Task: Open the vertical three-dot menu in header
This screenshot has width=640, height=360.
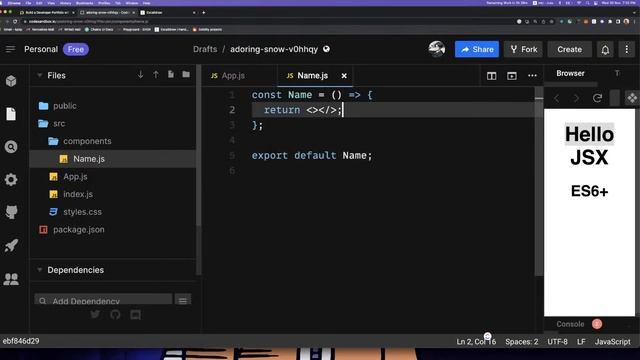Action: (x=627, y=49)
